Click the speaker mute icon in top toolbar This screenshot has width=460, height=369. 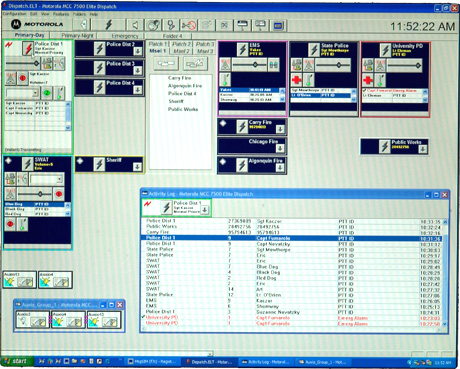pyautogui.click(x=135, y=25)
